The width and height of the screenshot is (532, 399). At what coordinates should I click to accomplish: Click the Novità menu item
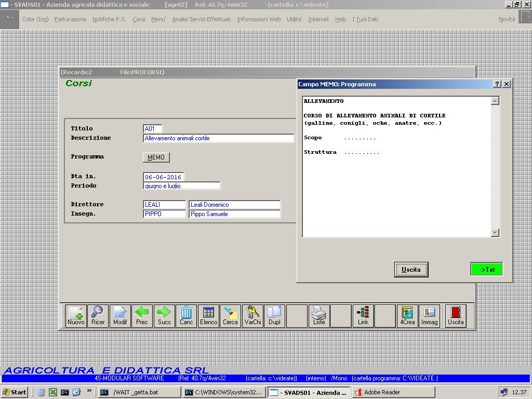click(x=507, y=19)
